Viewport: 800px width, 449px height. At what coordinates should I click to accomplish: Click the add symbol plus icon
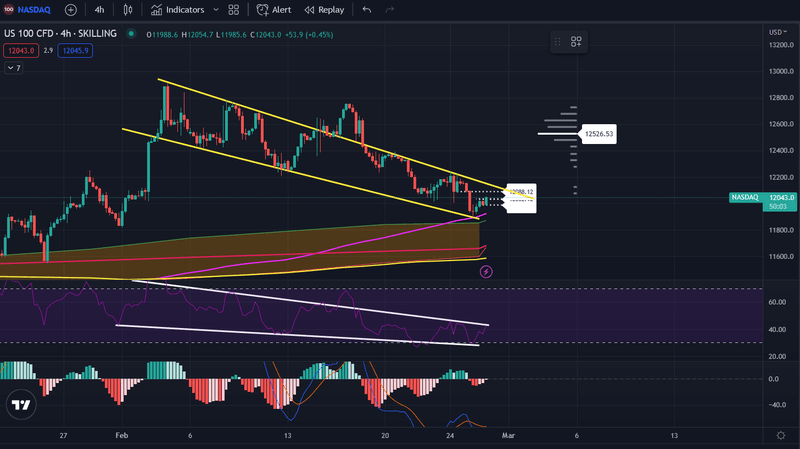click(x=71, y=10)
